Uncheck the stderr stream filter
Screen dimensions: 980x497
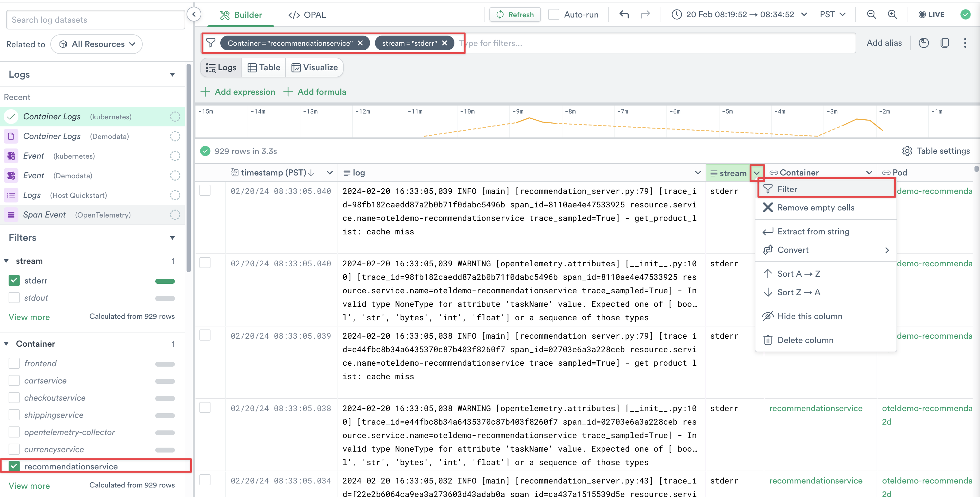pos(14,281)
